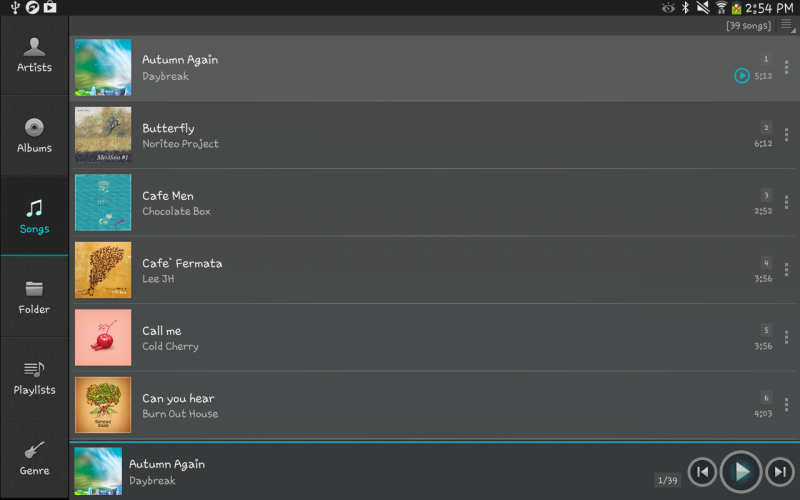
Task: Tap the Butterfly album art thumbnail
Action: click(x=103, y=135)
